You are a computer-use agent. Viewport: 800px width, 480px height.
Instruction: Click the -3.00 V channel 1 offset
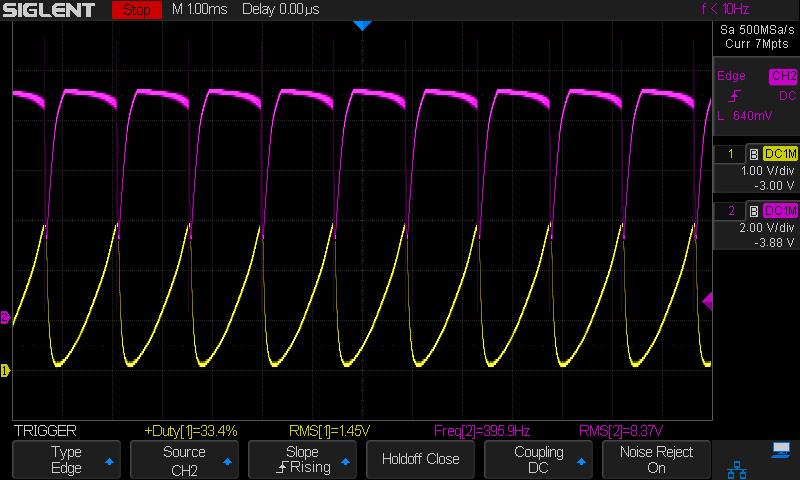[x=774, y=186]
